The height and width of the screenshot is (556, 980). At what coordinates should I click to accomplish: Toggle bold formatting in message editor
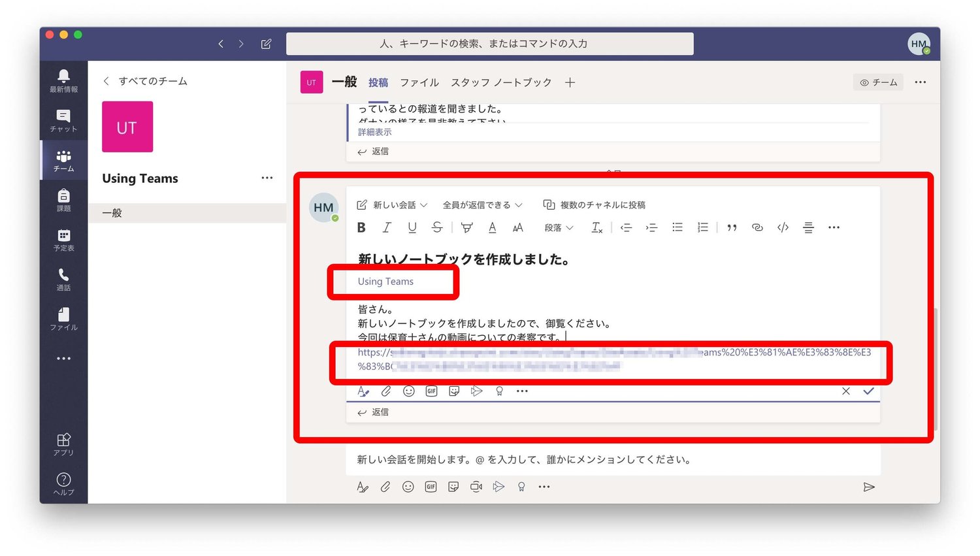click(x=361, y=227)
